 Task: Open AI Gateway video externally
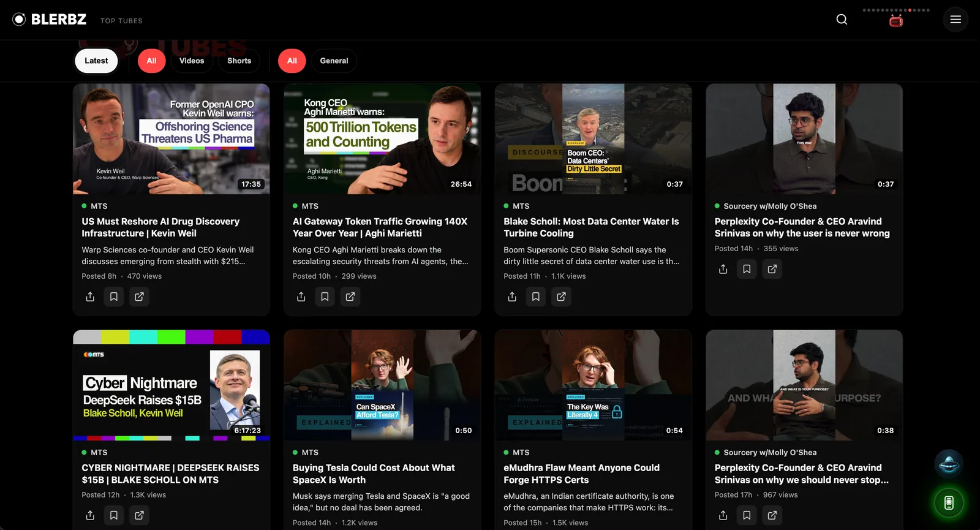click(350, 297)
